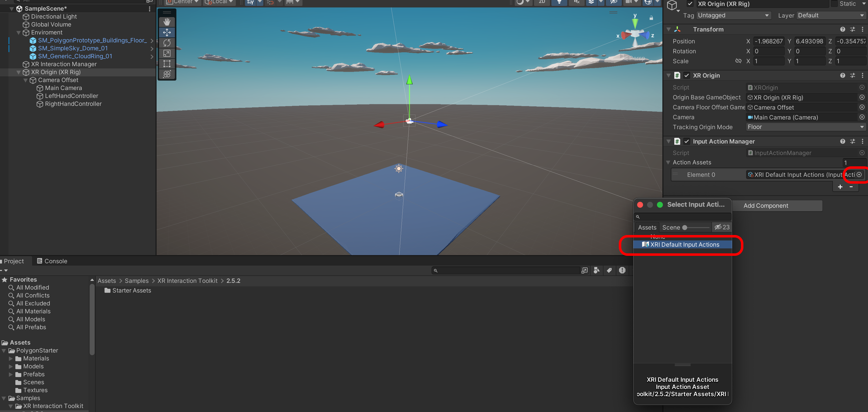
Task: Open the Tracking Origin Mode dropdown
Action: tap(805, 127)
